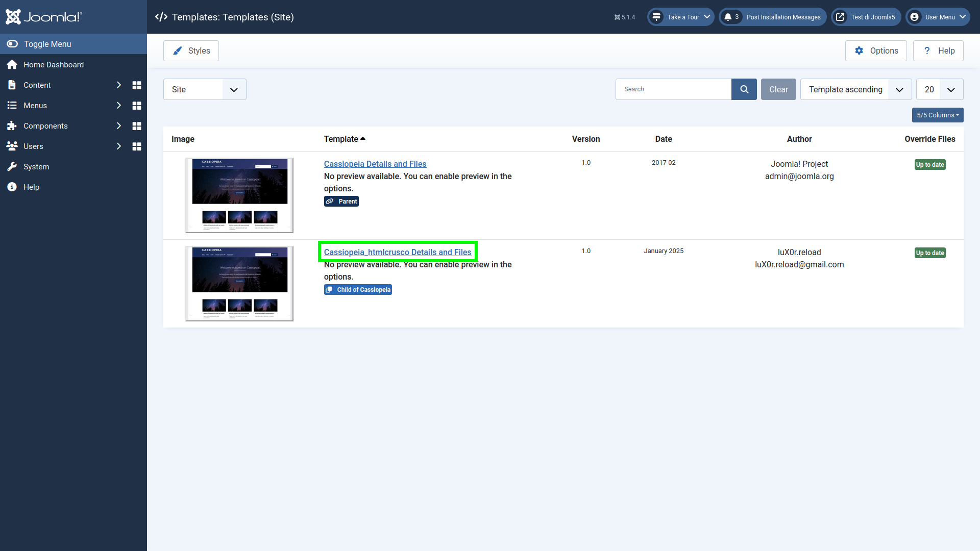The height and width of the screenshot is (551, 980).
Task: Click the January 2025 date cell
Action: [x=664, y=251]
